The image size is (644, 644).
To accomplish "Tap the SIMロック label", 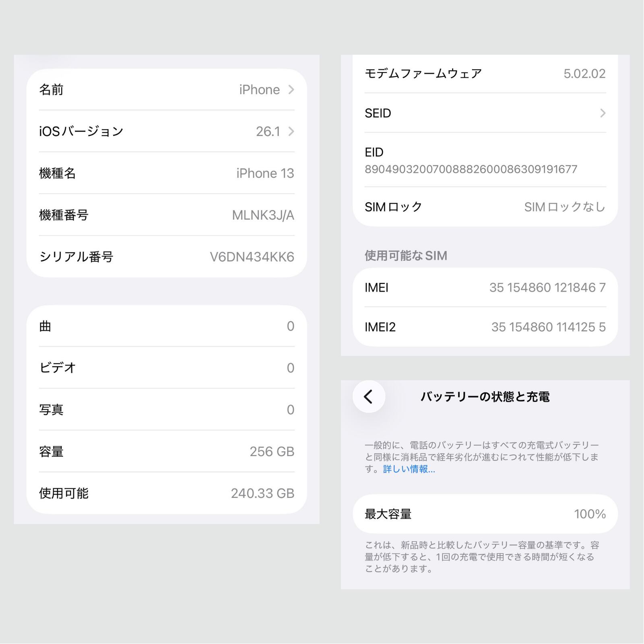I will tap(393, 207).
